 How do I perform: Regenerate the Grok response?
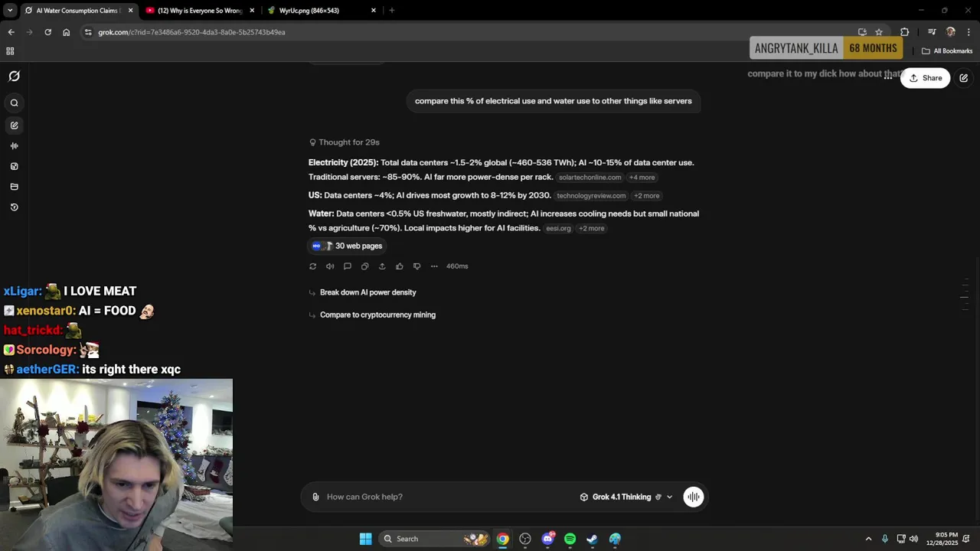[312, 266]
